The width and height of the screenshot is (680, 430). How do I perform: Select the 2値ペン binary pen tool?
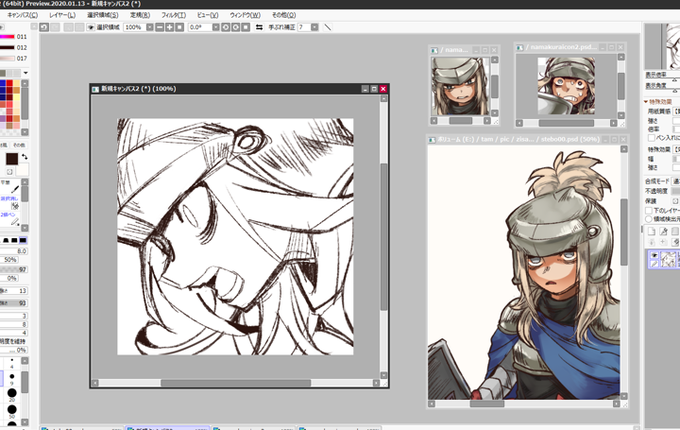pyautogui.click(x=10, y=218)
